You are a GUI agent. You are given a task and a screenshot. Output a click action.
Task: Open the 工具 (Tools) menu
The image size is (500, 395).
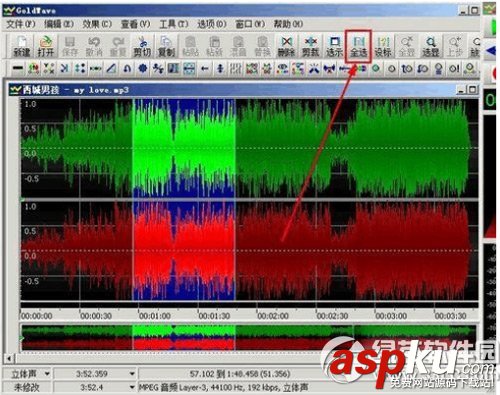pyautogui.click(x=174, y=24)
